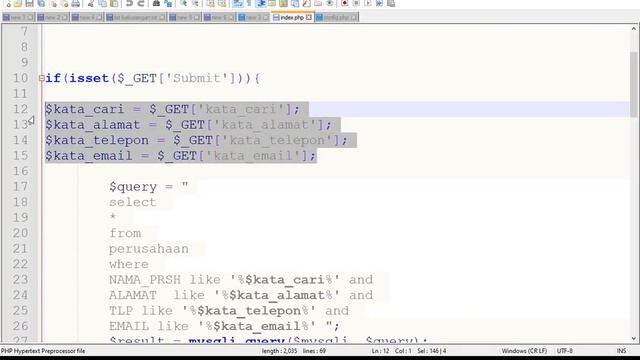Click the '$query' variable on line 17
This screenshot has width=640, height=360.
[133, 187]
